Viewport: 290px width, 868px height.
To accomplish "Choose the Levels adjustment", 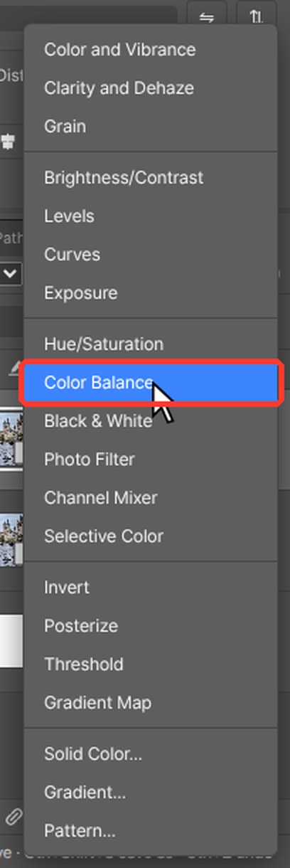I will tap(151, 216).
